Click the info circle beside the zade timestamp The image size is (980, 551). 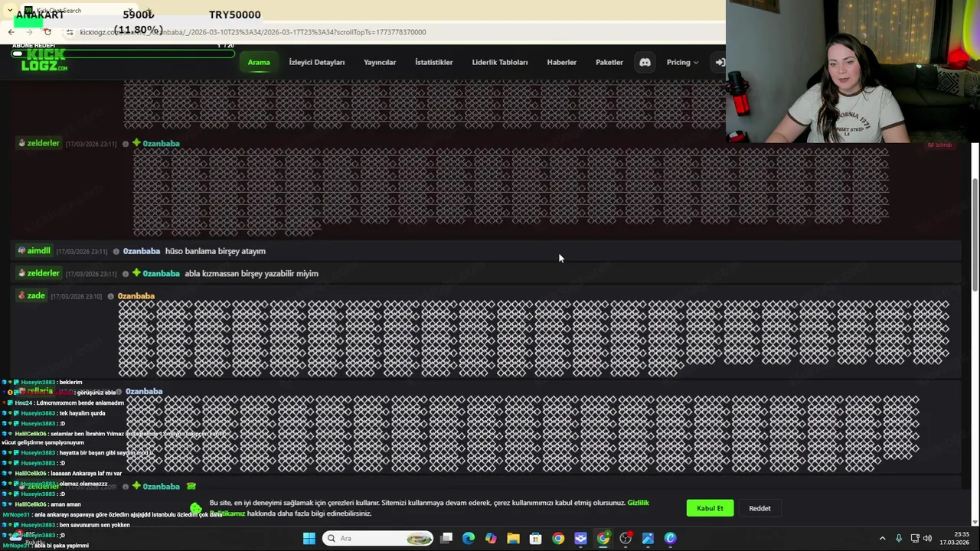pyautogui.click(x=111, y=296)
